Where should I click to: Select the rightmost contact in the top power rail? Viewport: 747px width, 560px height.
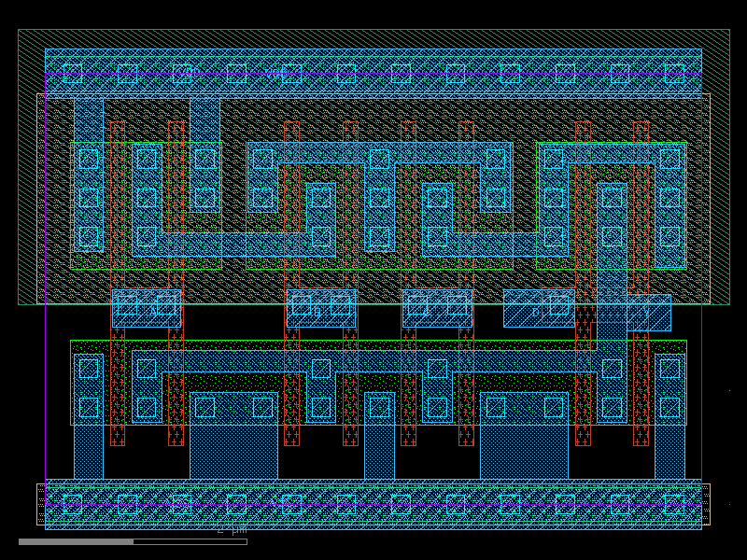pyautogui.click(x=674, y=74)
